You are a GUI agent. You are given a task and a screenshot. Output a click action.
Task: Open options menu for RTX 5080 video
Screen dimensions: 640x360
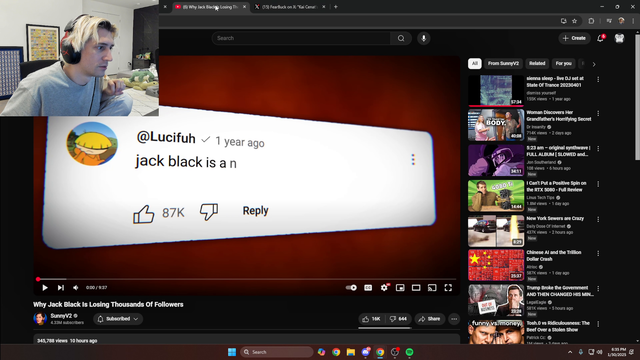click(598, 184)
